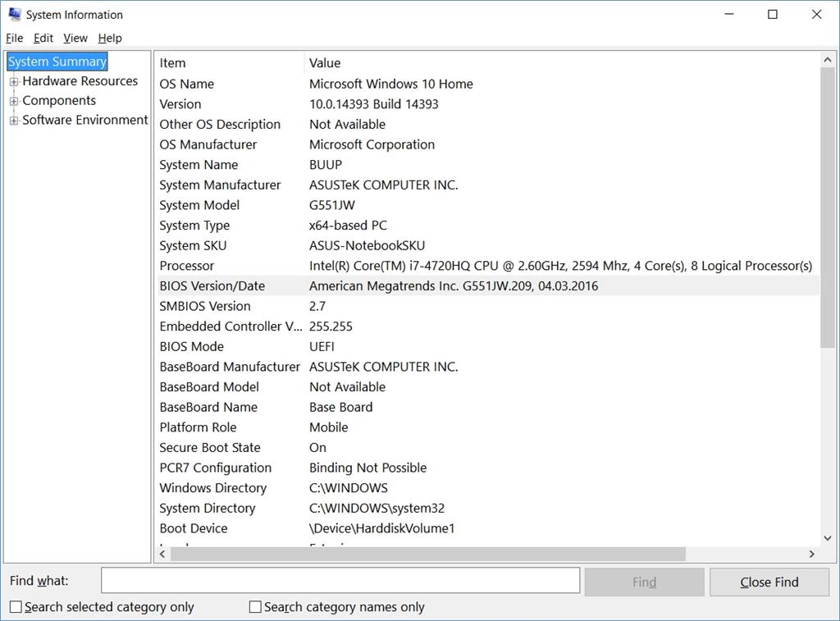
Task: Select the Embedded Controller V... row
Action: (487, 326)
